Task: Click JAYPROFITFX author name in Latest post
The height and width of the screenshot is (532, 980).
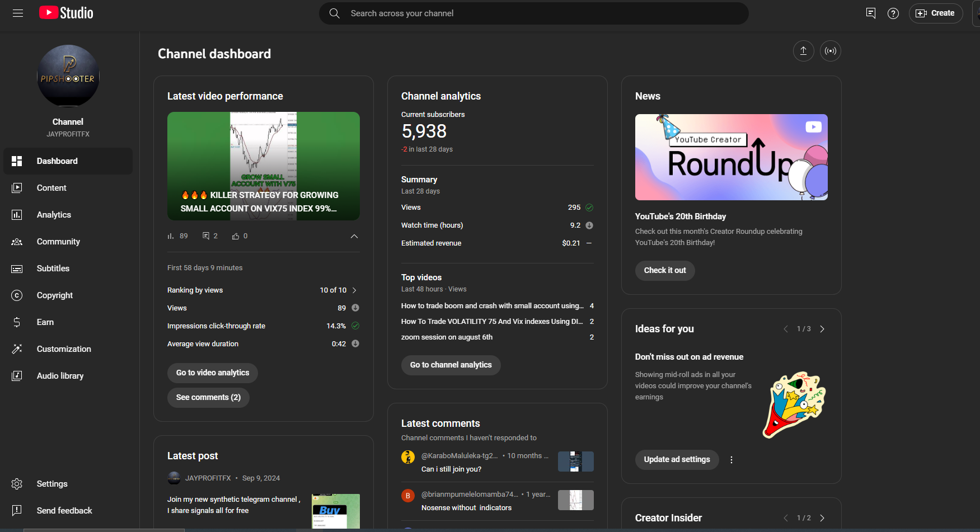Action: [x=208, y=478]
